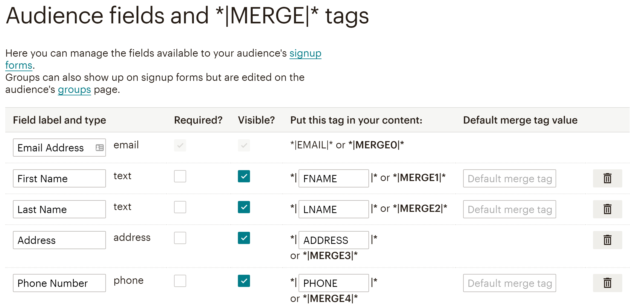Mark First Name as required
This screenshot has width=644, height=307.
pos(181,177)
